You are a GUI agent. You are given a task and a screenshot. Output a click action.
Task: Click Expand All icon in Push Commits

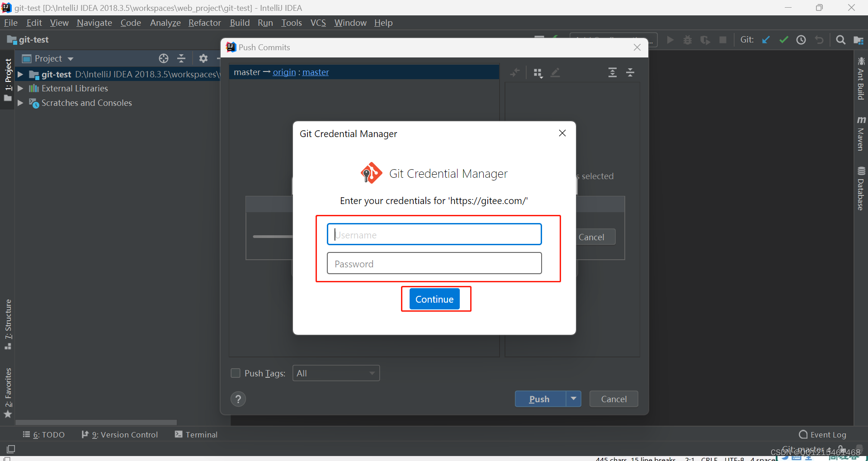(x=613, y=72)
